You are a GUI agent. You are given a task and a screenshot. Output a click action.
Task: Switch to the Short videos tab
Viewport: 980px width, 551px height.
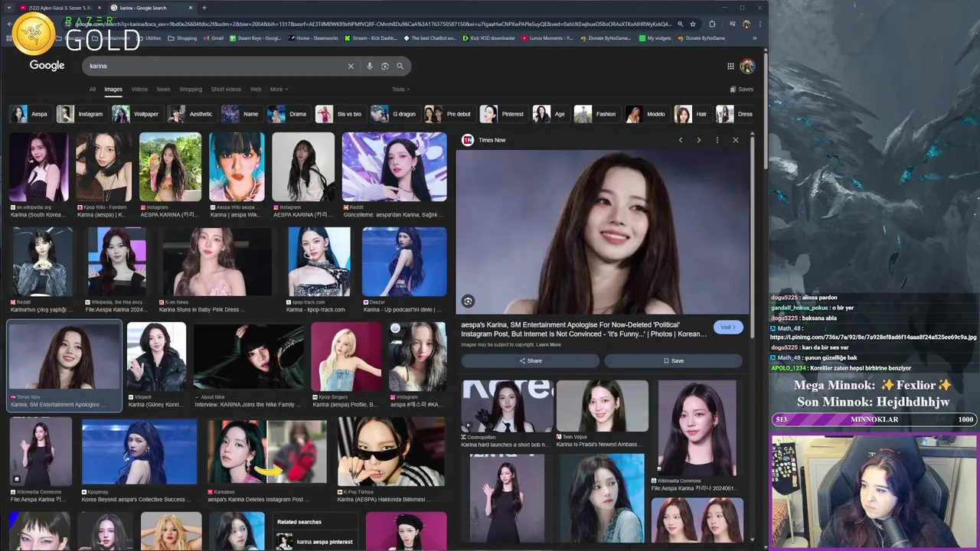[226, 90]
